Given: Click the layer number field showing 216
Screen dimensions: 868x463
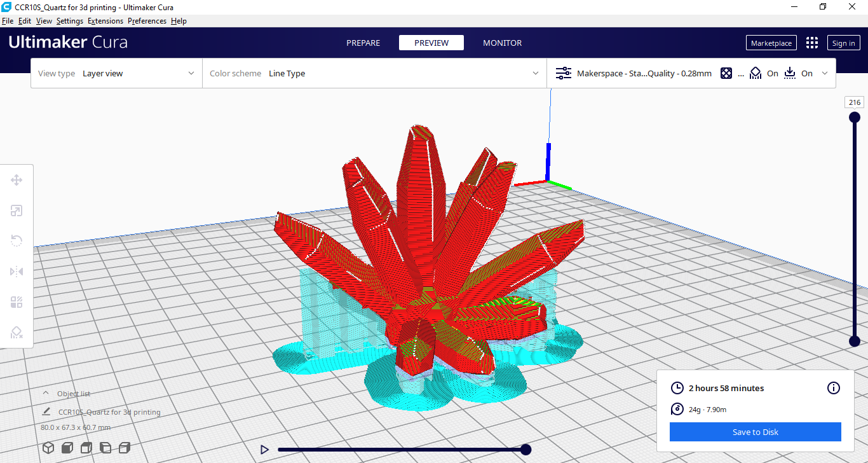Looking at the screenshot, I should [854, 102].
